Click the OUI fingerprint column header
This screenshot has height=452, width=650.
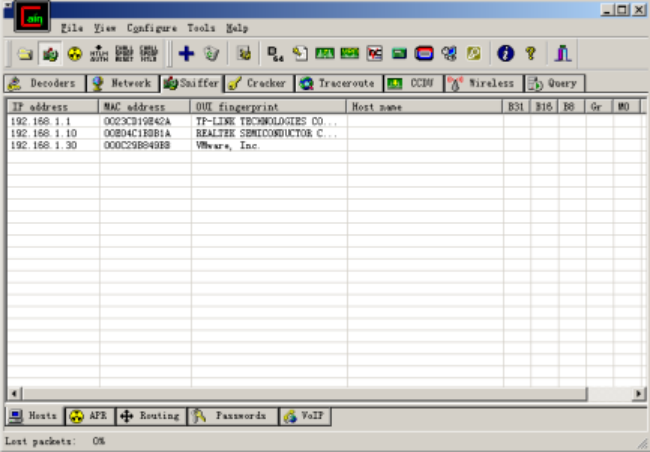tap(268, 107)
